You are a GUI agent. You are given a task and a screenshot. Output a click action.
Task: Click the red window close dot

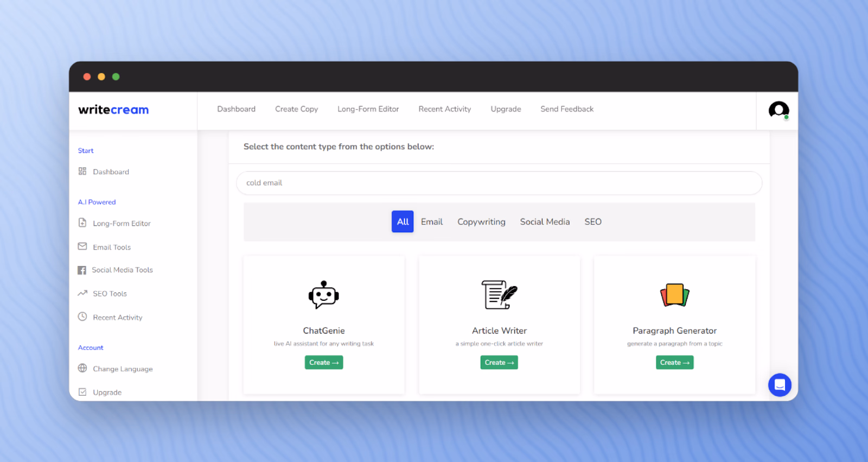click(87, 77)
